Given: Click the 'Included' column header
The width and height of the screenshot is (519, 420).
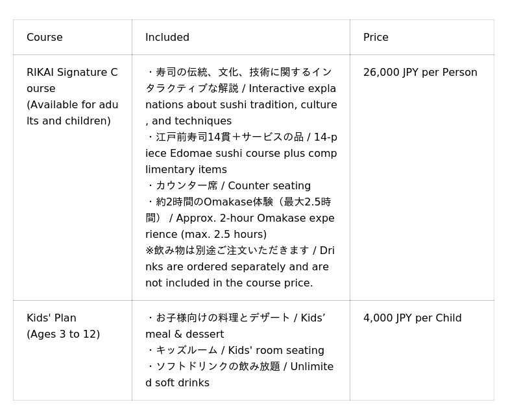Looking at the screenshot, I should click(167, 38).
